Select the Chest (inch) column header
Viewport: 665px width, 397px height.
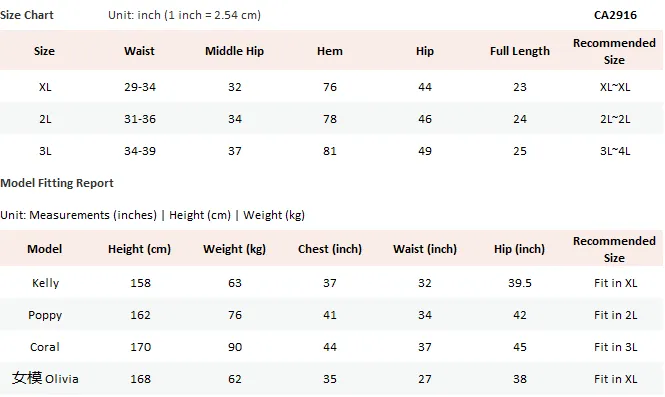click(330, 249)
